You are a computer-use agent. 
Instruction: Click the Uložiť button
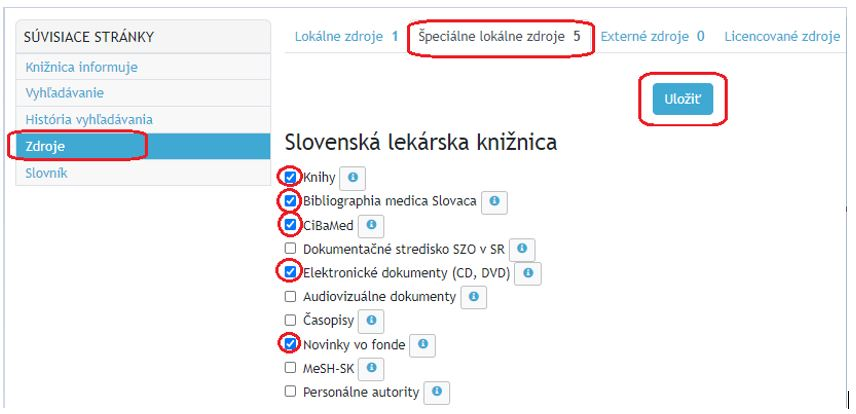[682, 99]
